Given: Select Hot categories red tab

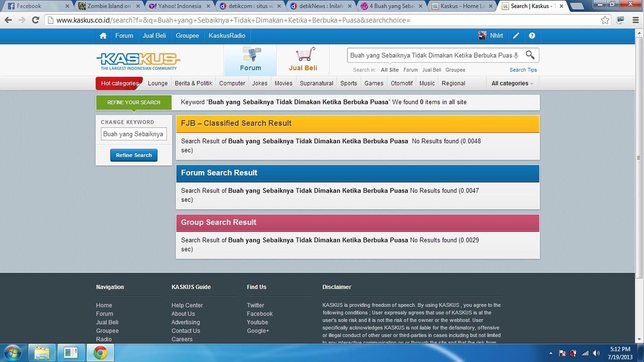Looking at the screenshot, I should pyautogui.click(x=119, y=83).
